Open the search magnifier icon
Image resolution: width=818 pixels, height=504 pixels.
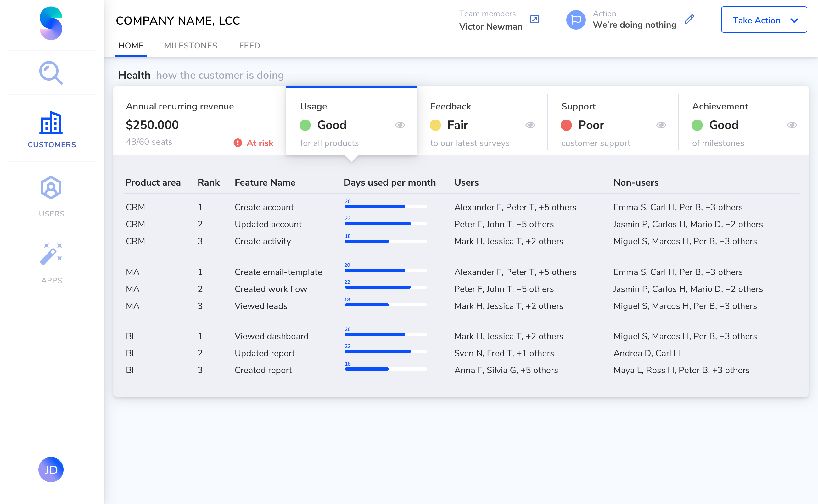51,72
